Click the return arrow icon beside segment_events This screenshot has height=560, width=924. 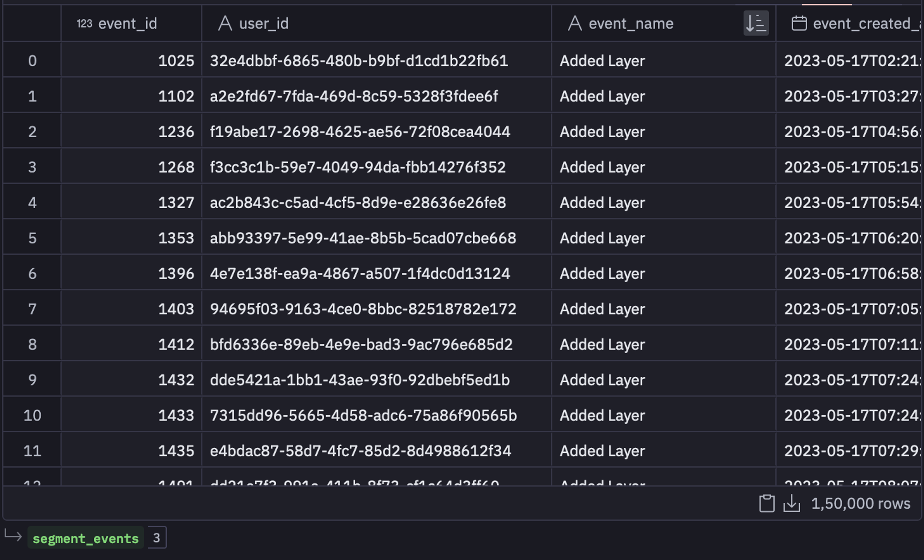click(13, 536)
